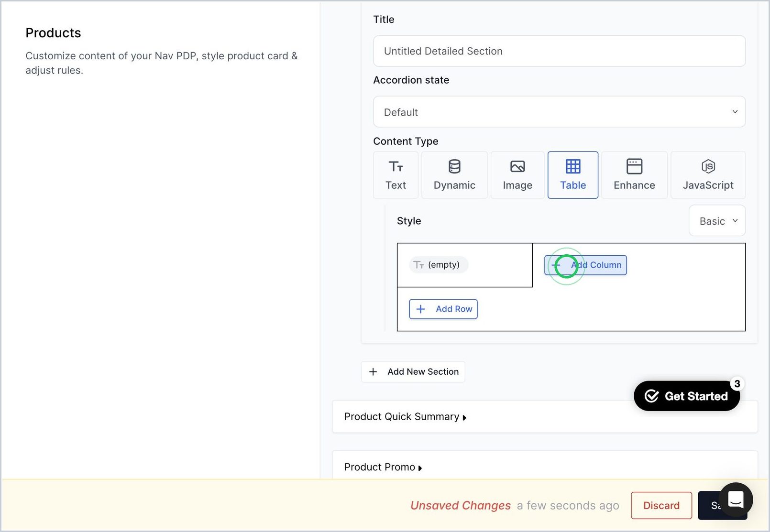Screen dimensions: 770x532
Task: Click Add New Section button
Action: pyautogui.click(x=413, y=372)
